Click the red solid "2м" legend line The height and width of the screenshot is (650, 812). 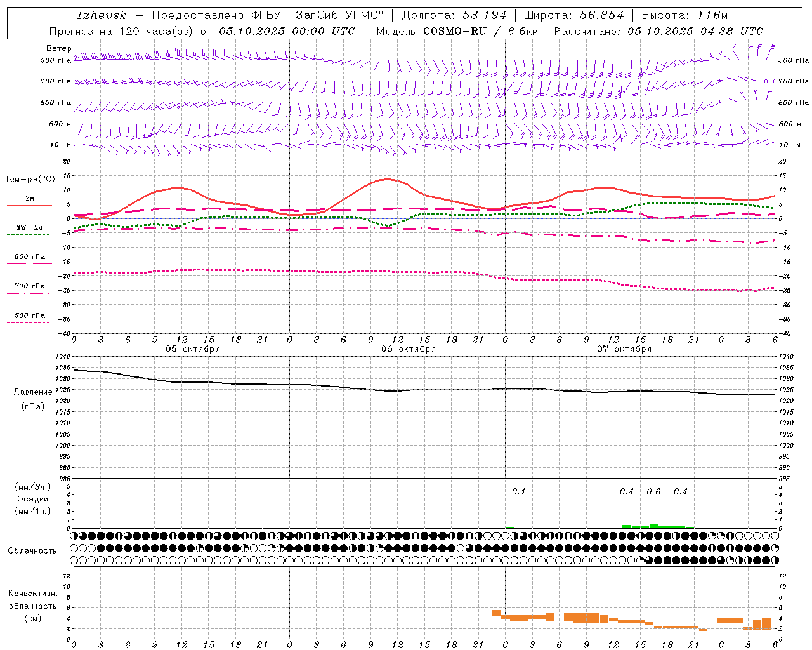point(30,205)
